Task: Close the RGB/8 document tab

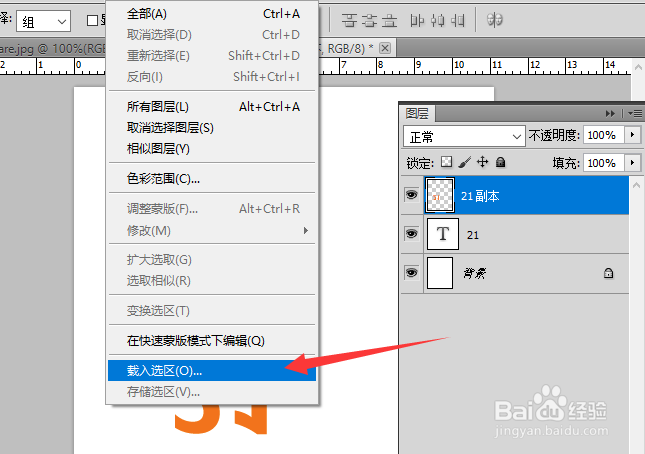Action: 385,48
